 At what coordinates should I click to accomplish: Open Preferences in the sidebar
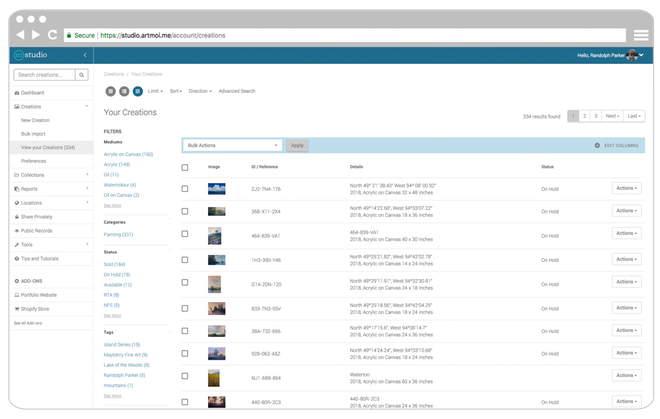pos(34,161)
